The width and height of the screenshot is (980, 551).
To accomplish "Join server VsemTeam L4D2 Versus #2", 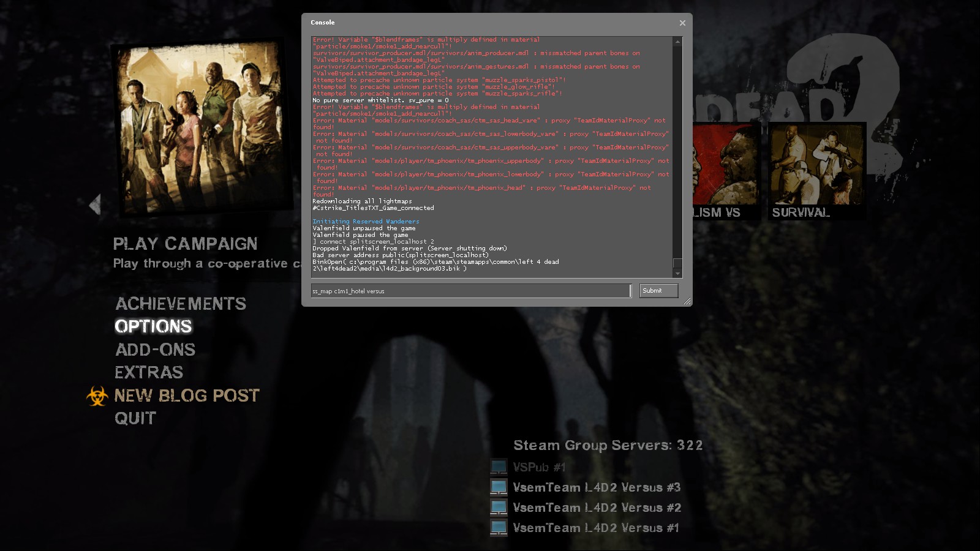I will (x=597, y=508).
